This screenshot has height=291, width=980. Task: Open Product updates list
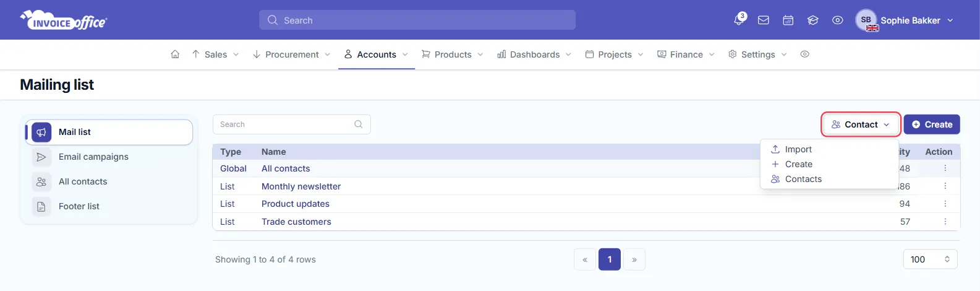point(296,204)
